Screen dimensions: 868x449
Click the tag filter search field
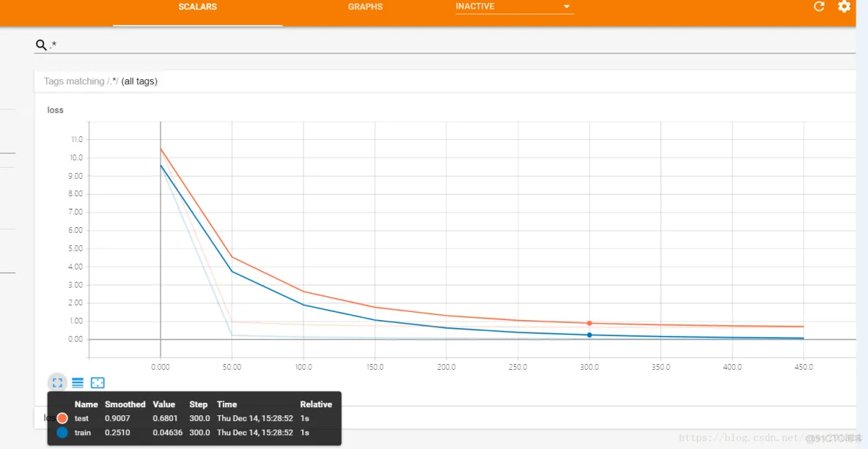click(x=452, y=45)
